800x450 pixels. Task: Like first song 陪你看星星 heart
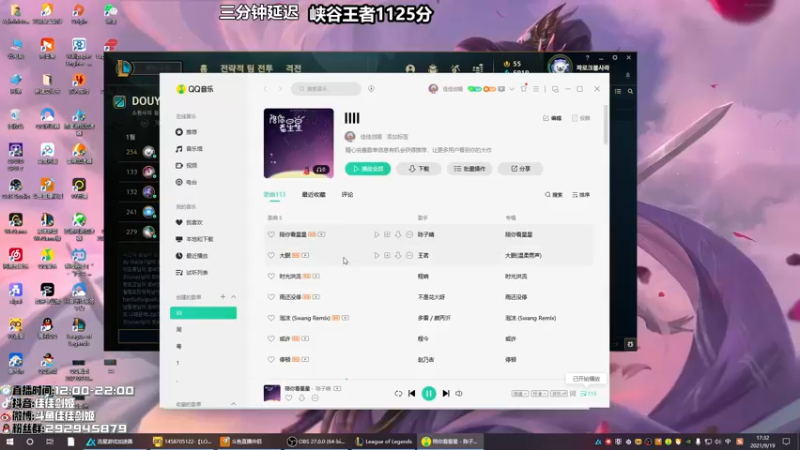(271, 235)
